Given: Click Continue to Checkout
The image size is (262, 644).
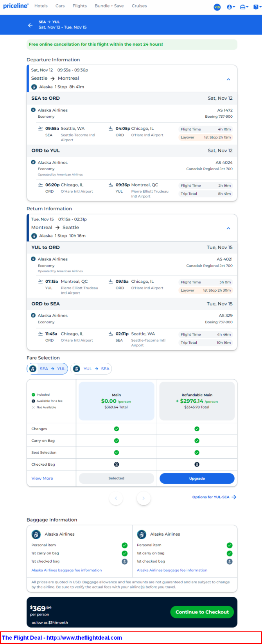Looking at the screenshot, I should click(202, 612).
